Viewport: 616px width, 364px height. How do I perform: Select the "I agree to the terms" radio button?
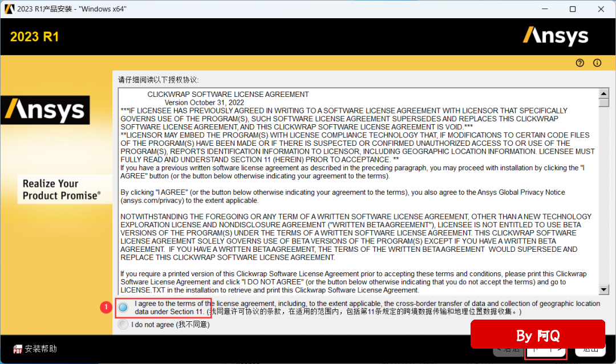tap(123, 308)
